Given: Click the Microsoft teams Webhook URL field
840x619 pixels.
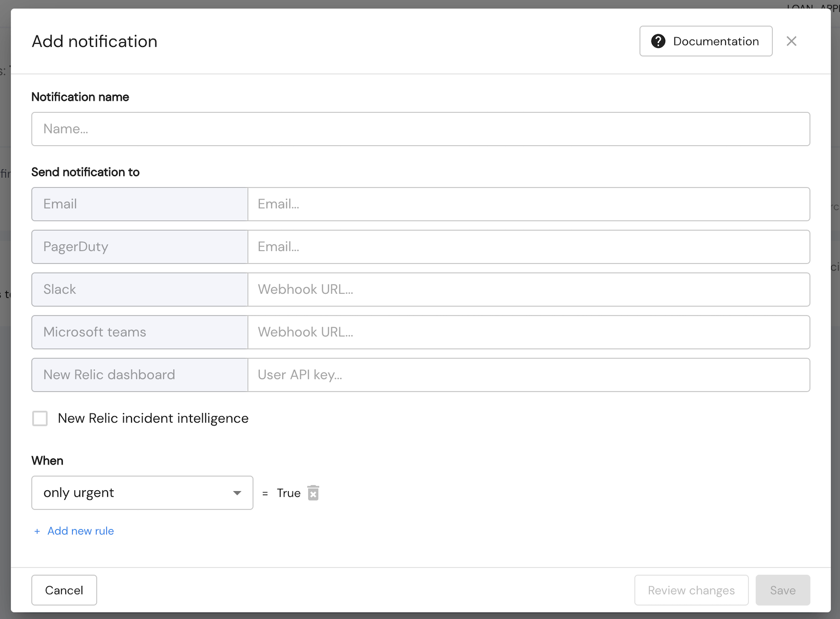Looking at the screenshot, I should [529, 332].
